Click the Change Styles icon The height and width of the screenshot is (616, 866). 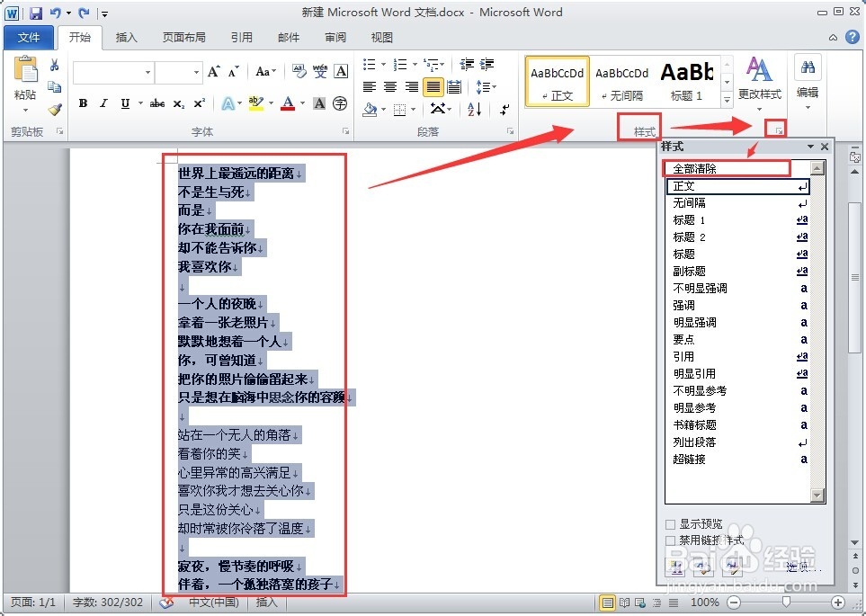(758, 81)
